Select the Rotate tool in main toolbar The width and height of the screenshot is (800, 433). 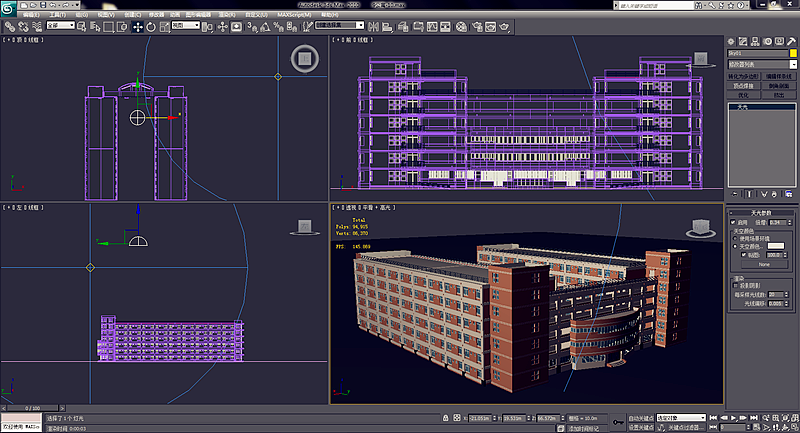click(149, 27)
